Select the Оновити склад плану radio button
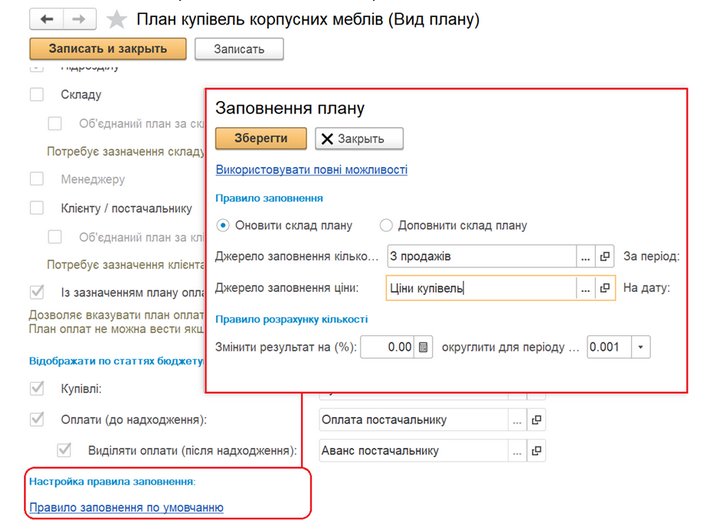710x530 pixels. pyautogui.click(x=223, y=225)
